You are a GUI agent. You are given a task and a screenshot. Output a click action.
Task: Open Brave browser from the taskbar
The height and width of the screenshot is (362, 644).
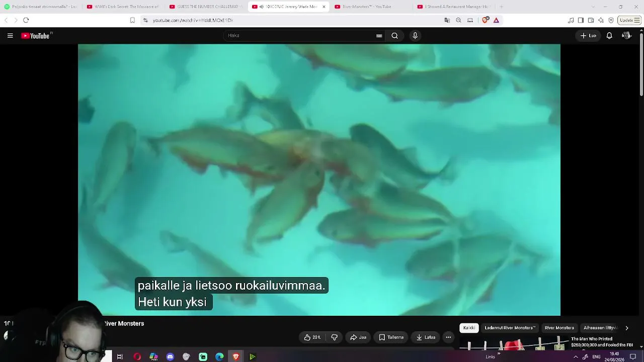pos(236,356)
